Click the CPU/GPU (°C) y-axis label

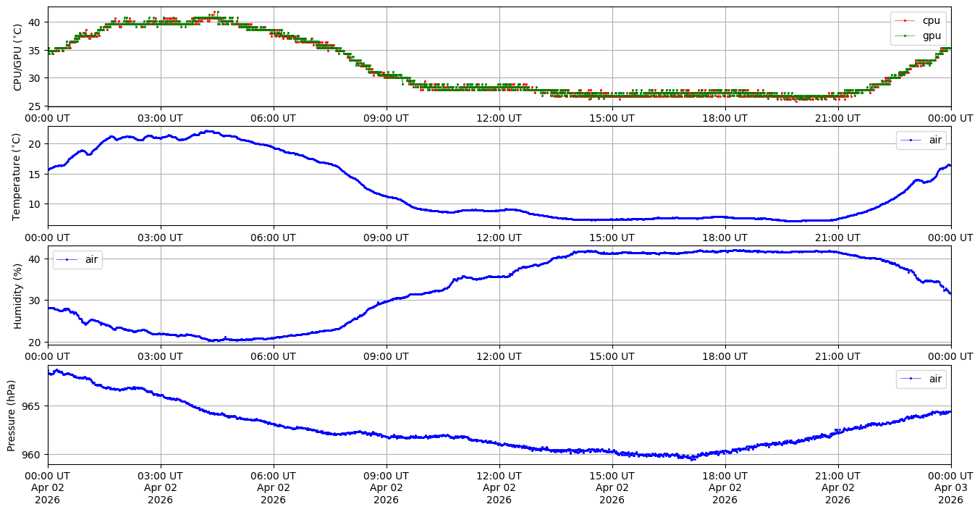point(18,57)
